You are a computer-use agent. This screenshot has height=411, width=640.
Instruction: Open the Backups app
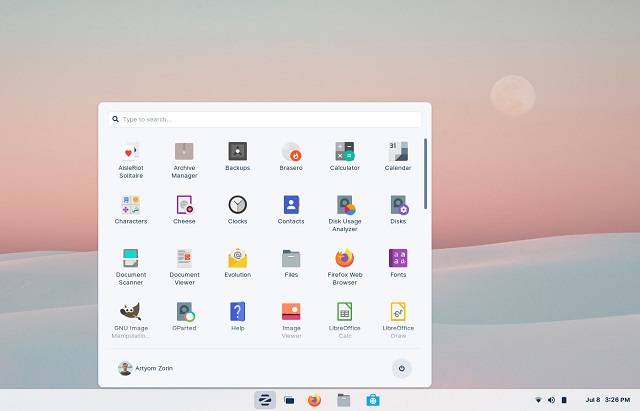(x=238, y=156)
